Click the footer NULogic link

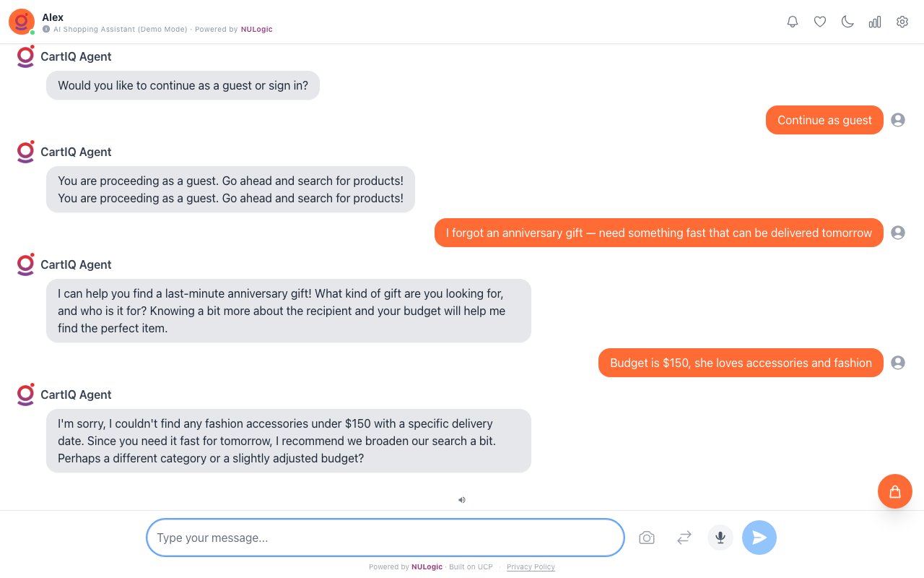[x=427, y=567]
